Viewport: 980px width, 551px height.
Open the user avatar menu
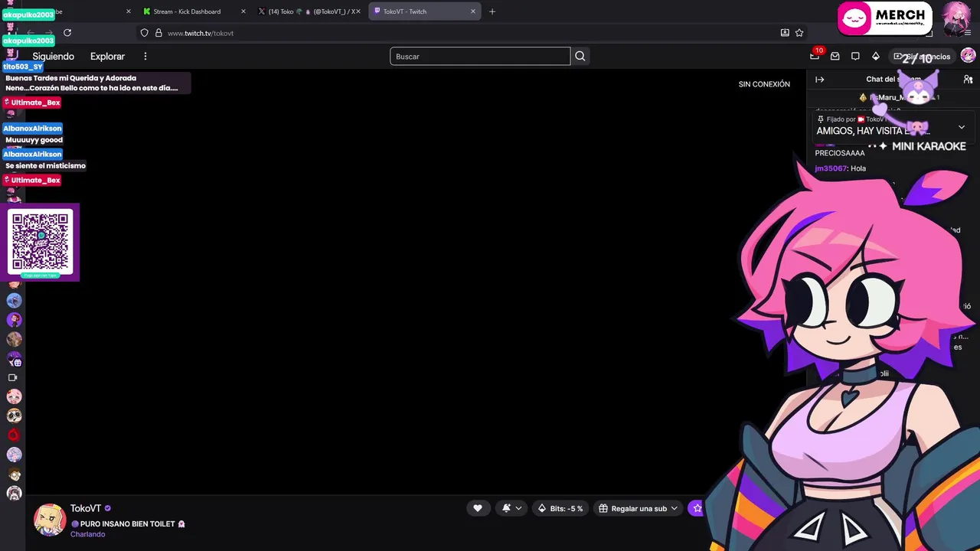point(968,56)
